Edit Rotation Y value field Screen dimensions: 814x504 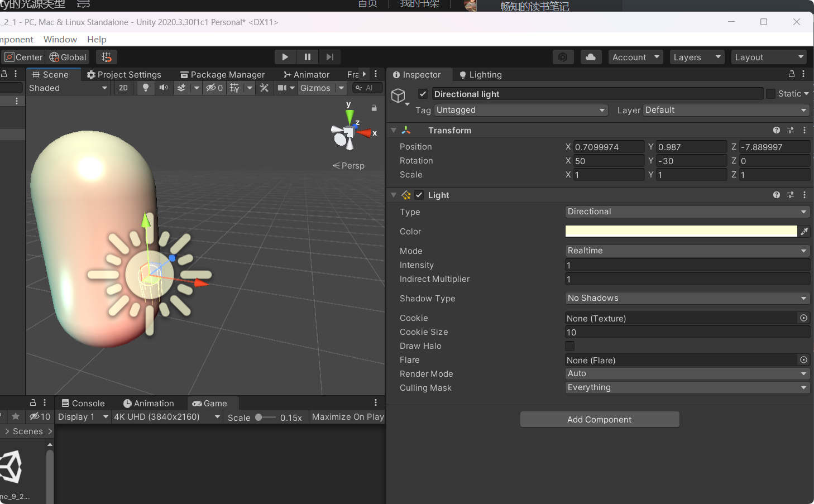pos(692,161)
